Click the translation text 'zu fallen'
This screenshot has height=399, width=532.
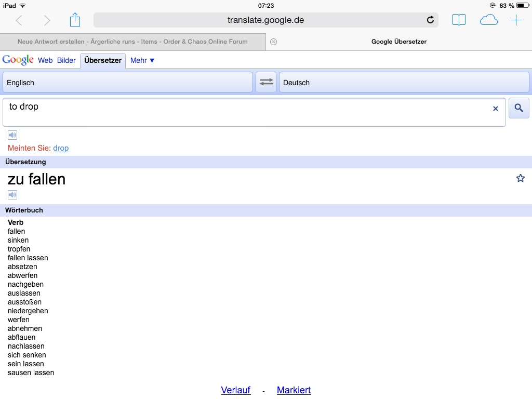pos(37,179)
